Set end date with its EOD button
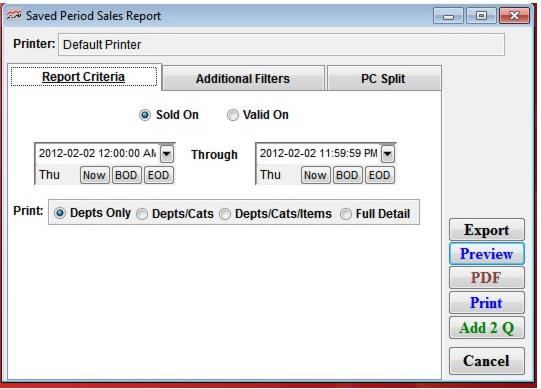541x389 pixels. [x=380, y=175]
